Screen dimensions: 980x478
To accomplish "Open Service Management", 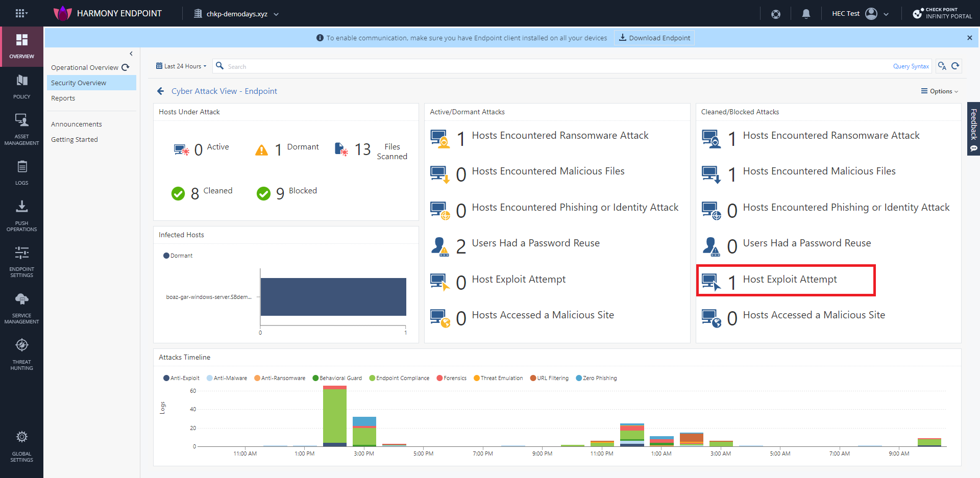I will click(x=21, y=308).
